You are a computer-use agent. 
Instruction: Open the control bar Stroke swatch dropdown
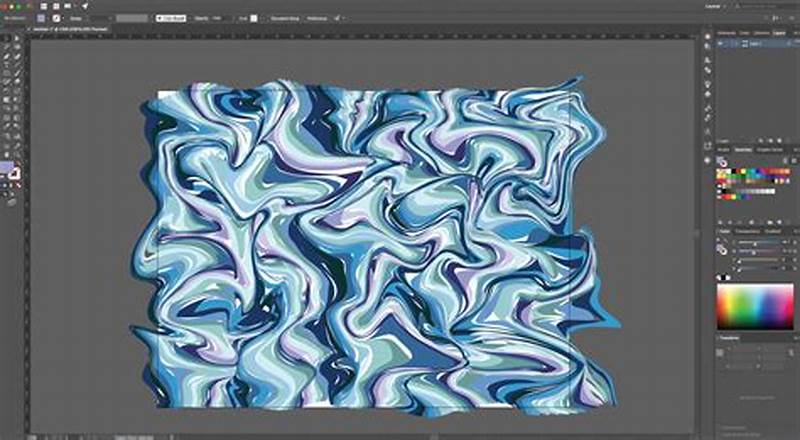click(x=56, y=18)
